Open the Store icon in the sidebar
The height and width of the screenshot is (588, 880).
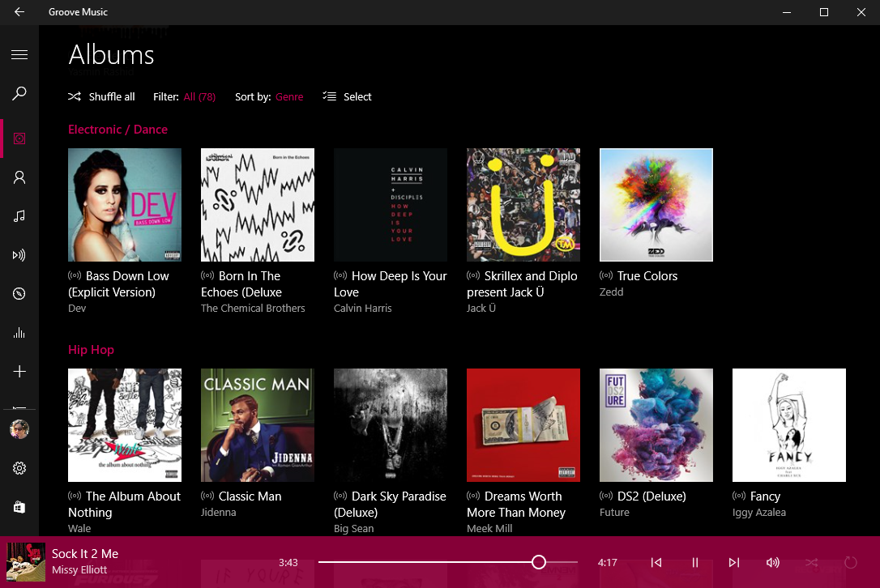tap(19, 507)
